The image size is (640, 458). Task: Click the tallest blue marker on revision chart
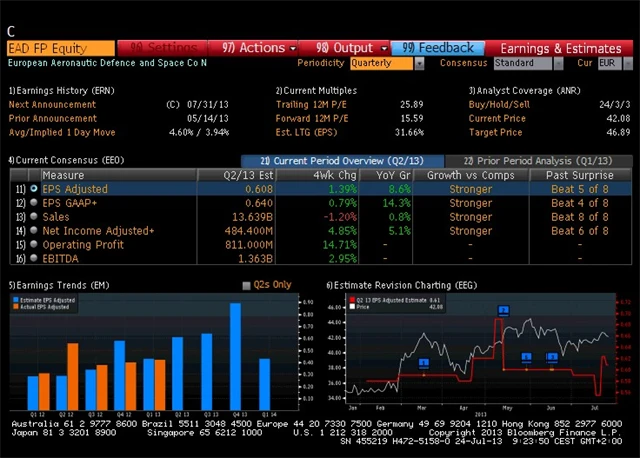tap(503, 311)
